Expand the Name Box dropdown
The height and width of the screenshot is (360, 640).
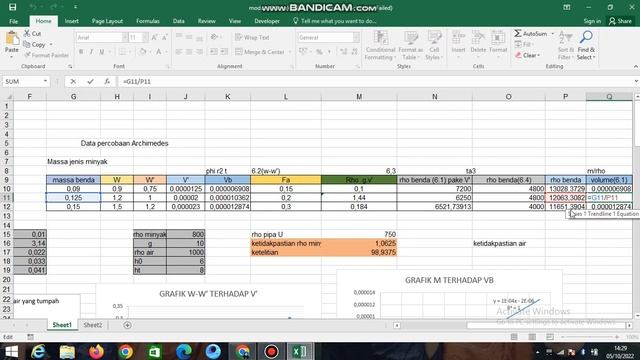45,82
